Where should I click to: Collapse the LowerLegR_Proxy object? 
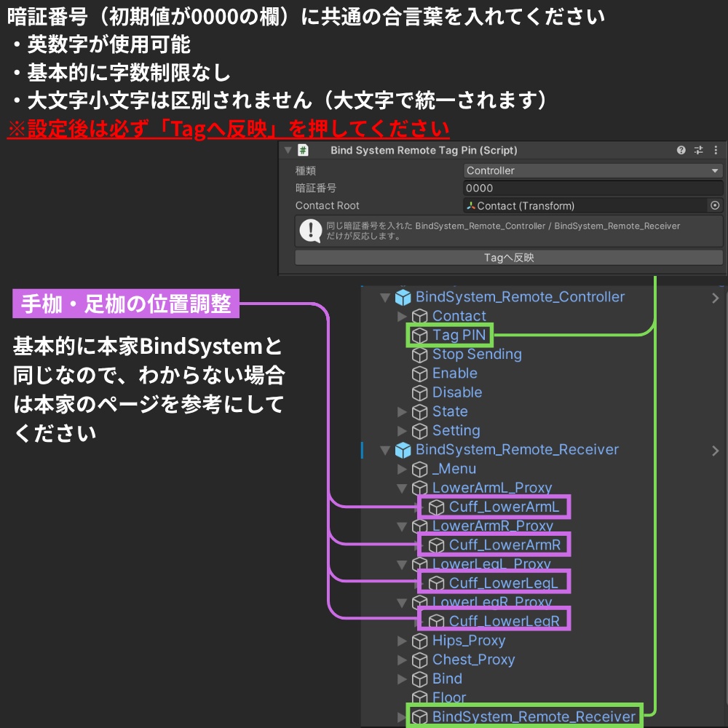402,603
